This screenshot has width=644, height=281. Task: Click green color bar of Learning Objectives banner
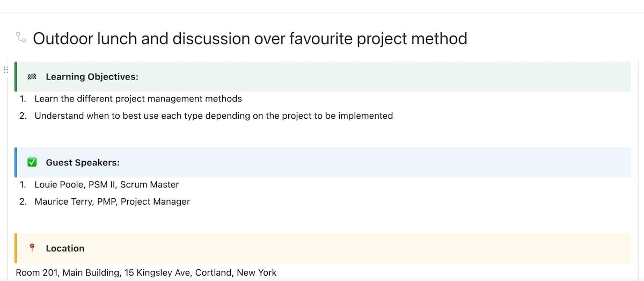click(x=16, y=77)
